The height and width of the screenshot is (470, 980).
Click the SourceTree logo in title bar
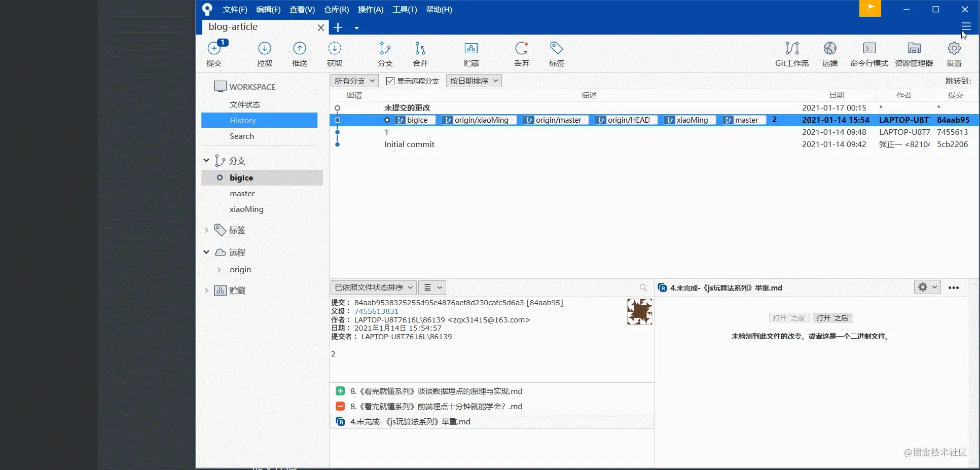207,9
